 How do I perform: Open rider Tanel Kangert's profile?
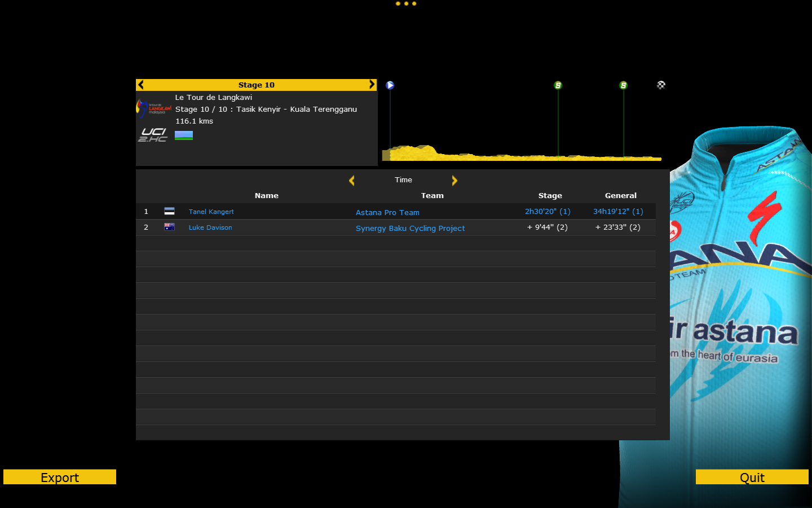tap(211, 212)
